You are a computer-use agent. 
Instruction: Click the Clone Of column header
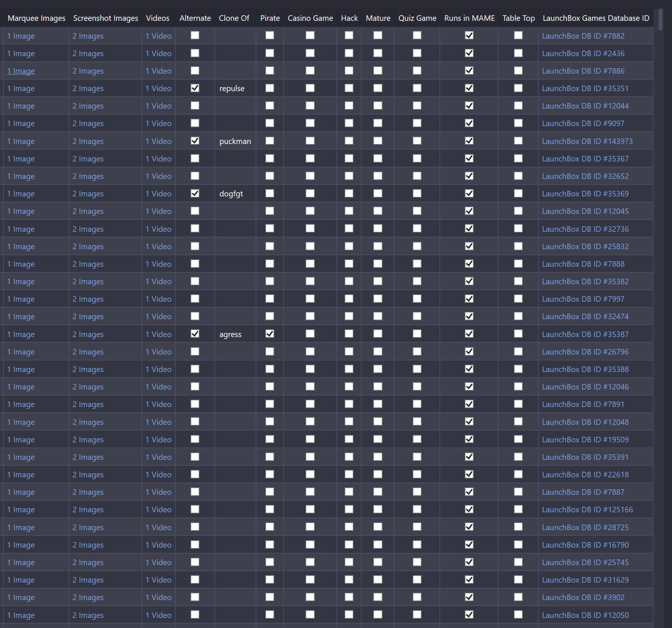point(234,18)
